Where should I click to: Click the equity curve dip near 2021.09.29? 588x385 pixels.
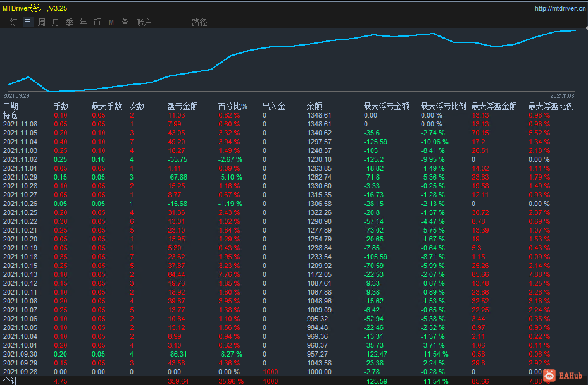49,91
